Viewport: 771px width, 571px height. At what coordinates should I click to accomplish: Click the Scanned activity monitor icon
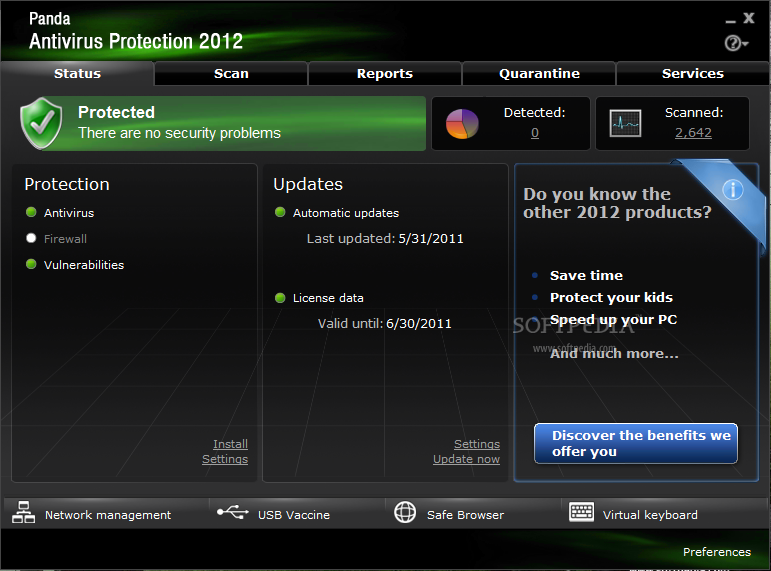pyautogui.click(x=625, y=123)
